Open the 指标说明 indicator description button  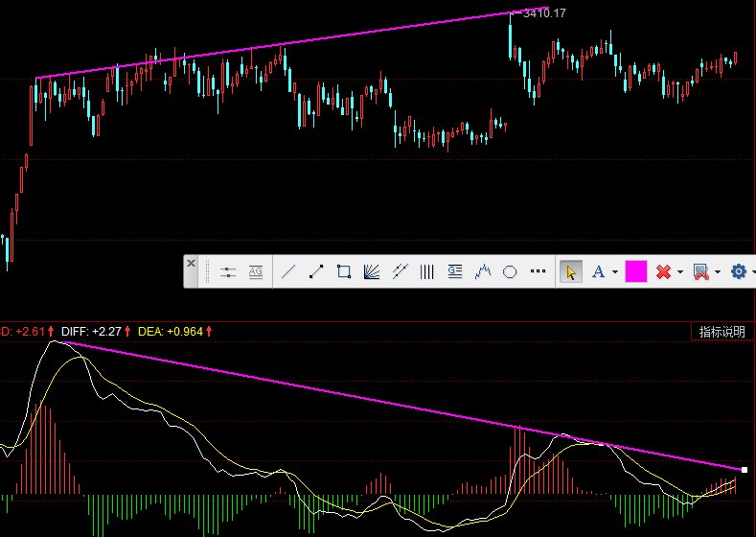pos(722,332)
